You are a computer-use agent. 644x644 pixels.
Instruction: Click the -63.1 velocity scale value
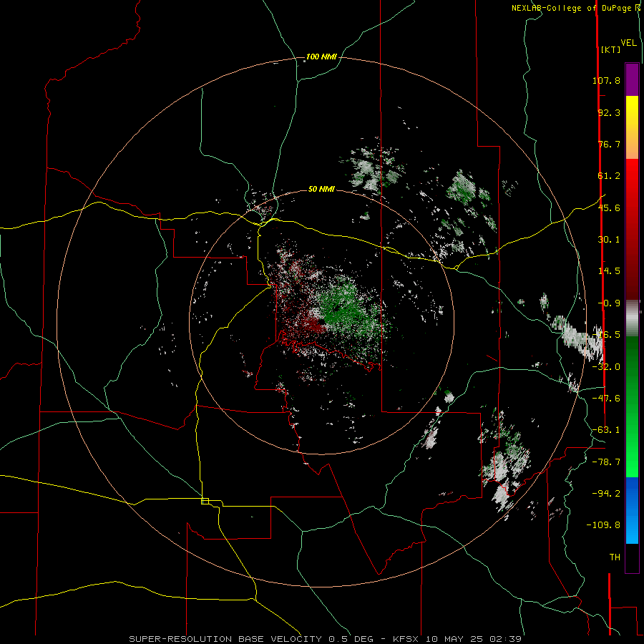click(606, 430)
